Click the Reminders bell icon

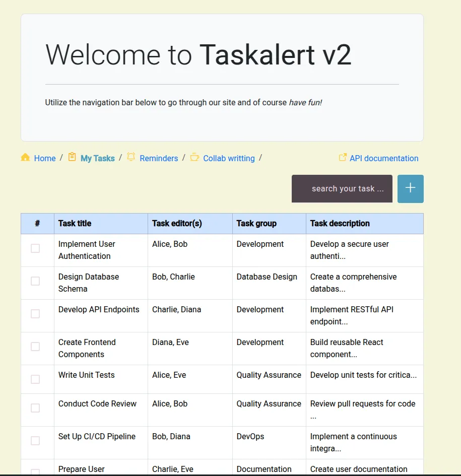click(x=131, y=157)
